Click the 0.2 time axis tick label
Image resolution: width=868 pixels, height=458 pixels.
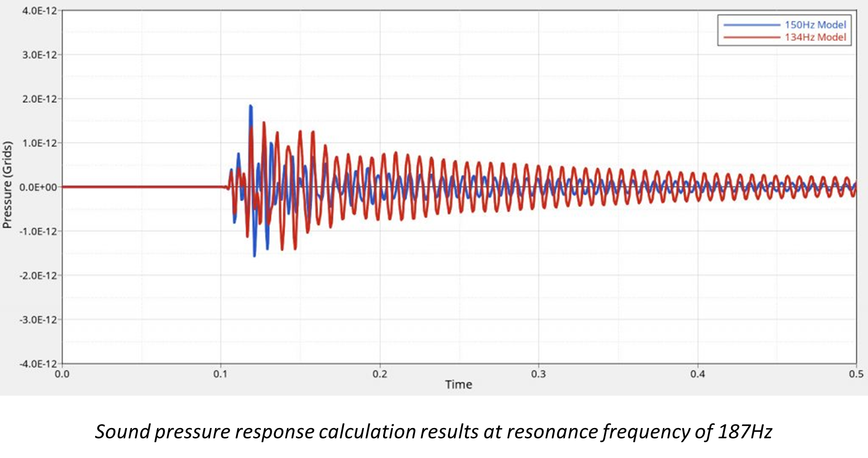tap(380, 374)
